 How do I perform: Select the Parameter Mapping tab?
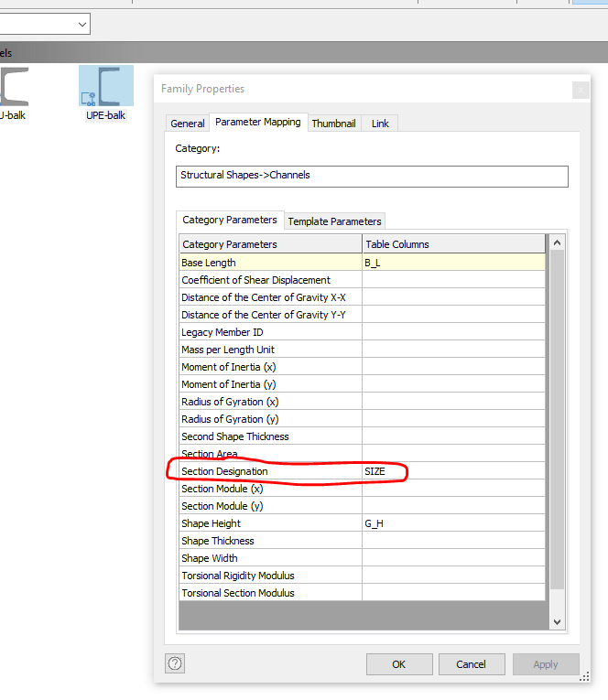(x=258, y=122)
